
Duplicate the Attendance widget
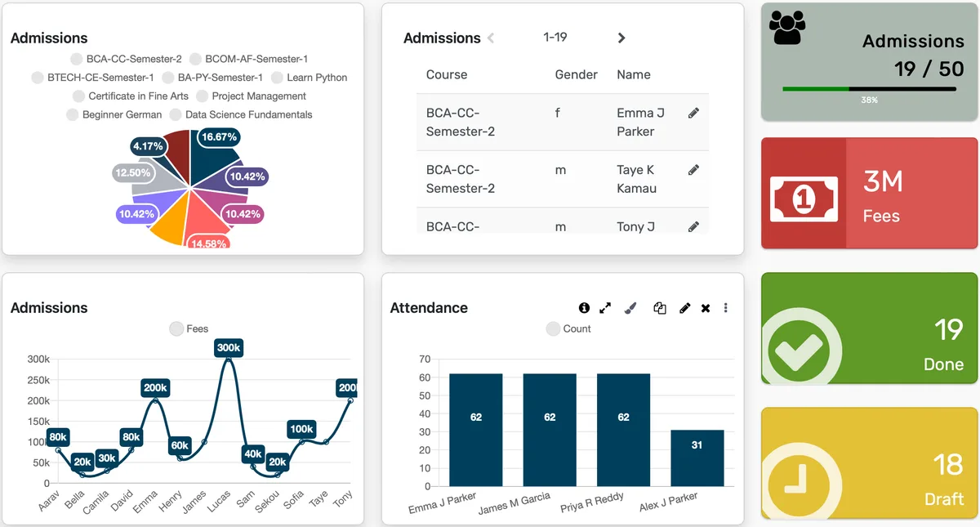pos(660,308)
